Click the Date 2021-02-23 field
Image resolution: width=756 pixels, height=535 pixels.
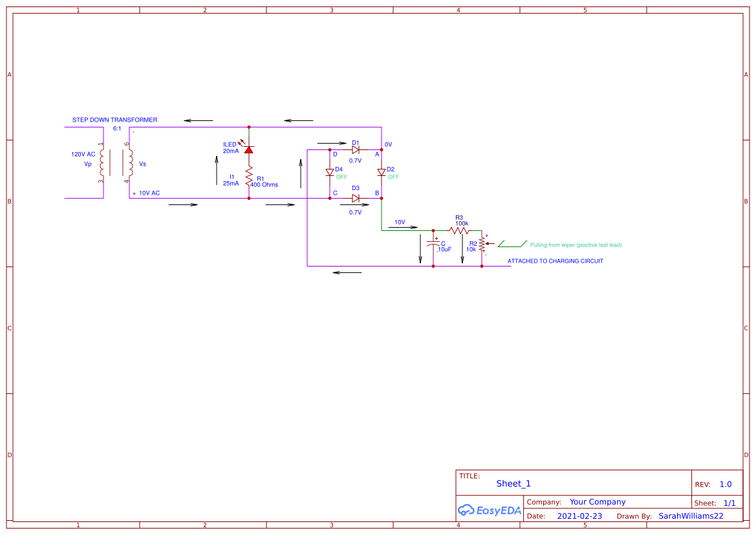point(579,516)
